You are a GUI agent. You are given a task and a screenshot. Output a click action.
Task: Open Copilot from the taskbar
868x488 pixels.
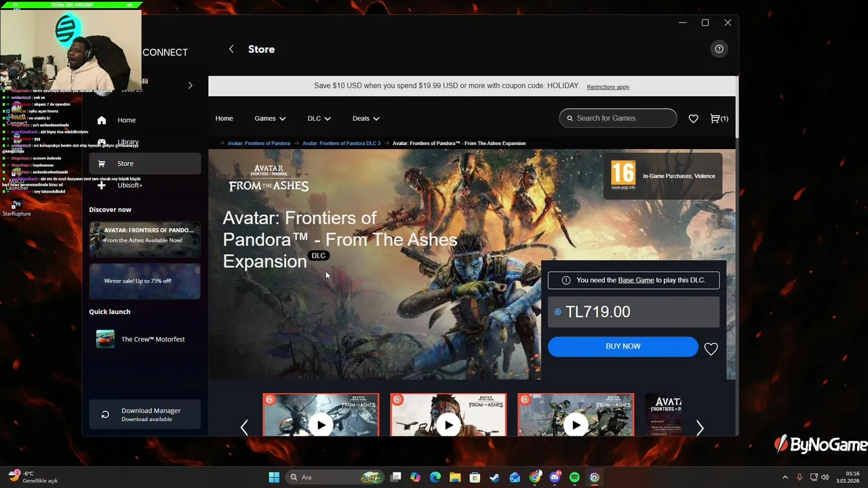click(x=415, y=477)
